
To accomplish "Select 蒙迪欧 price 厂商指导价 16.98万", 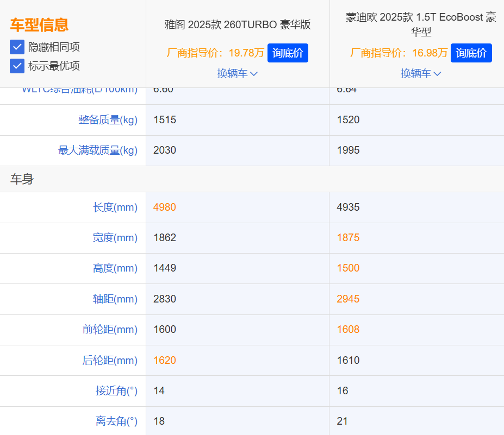I will pos(399,53).
